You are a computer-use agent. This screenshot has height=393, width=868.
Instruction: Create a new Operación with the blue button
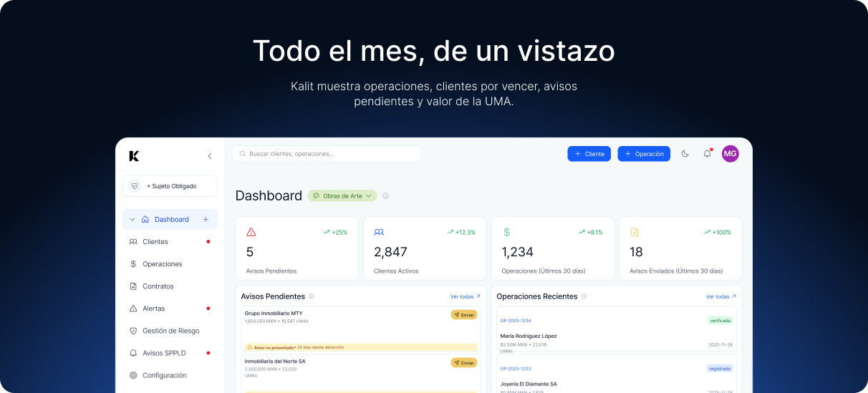[644, 154]
